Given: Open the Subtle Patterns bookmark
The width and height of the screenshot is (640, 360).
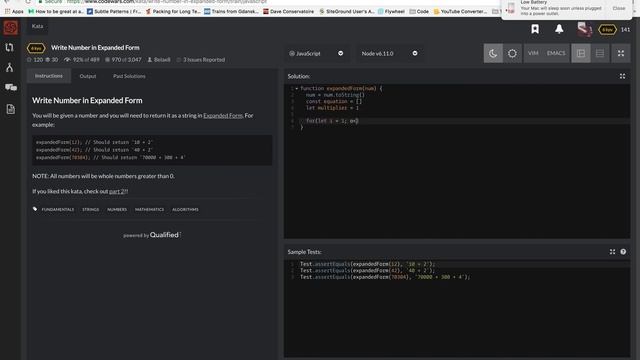Looking at the screenshot, I should [114, 11].
